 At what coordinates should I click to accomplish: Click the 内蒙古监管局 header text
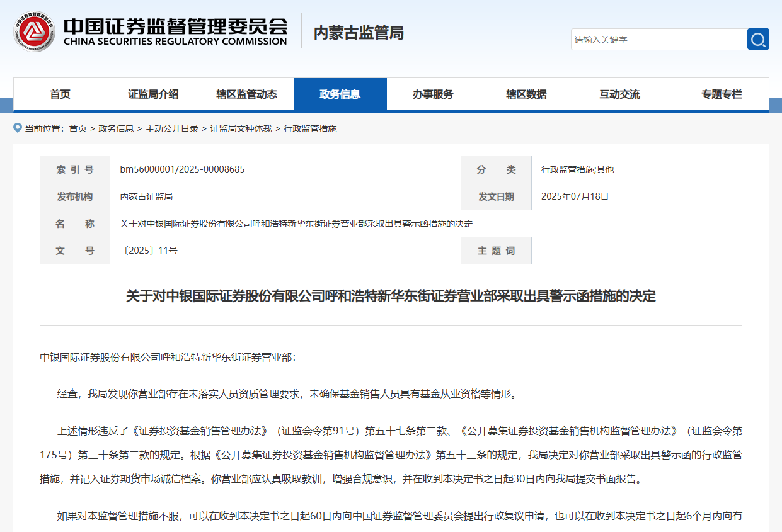point(359,33)
